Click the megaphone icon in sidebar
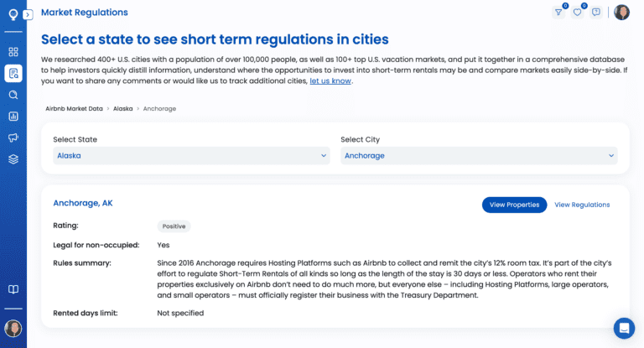 click(13, 138)
